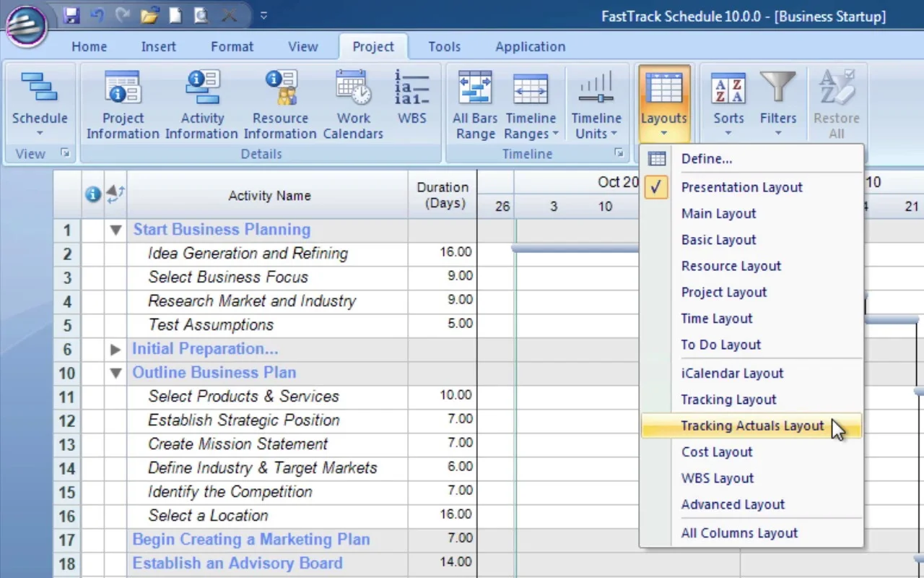Collapse the Outline Business Plan group
The height and width of the screenshot is (578, 924).
(115, 374)
